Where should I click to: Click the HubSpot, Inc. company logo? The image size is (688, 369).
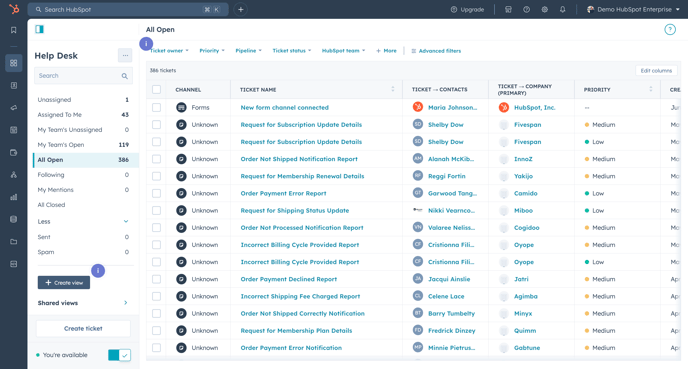(504, 107)
